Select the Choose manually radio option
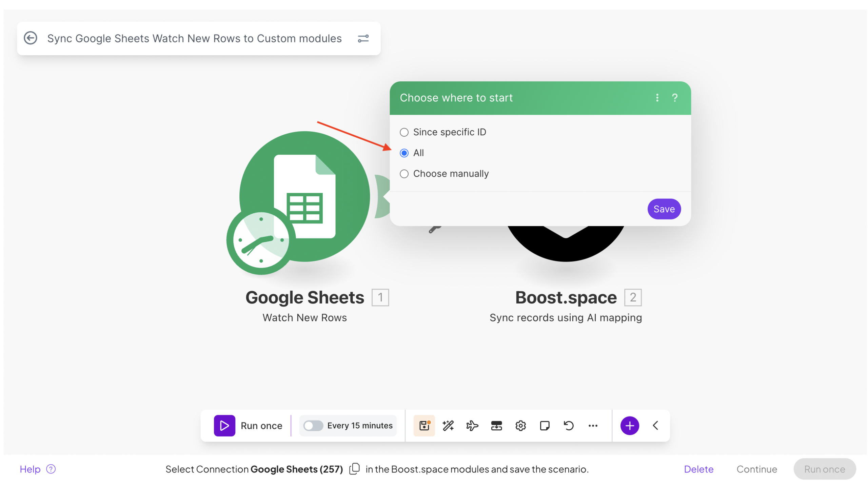This screenshot has height=487, width=868. tap(404, 174)
